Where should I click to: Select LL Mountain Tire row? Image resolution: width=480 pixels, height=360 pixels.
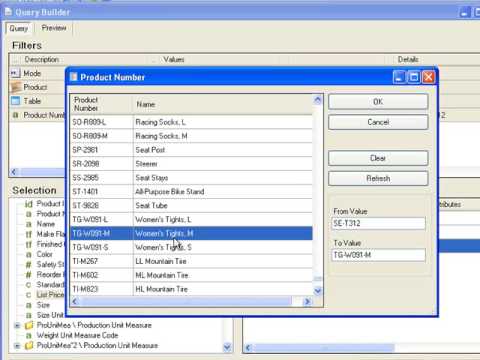click(x=191, y=261)
